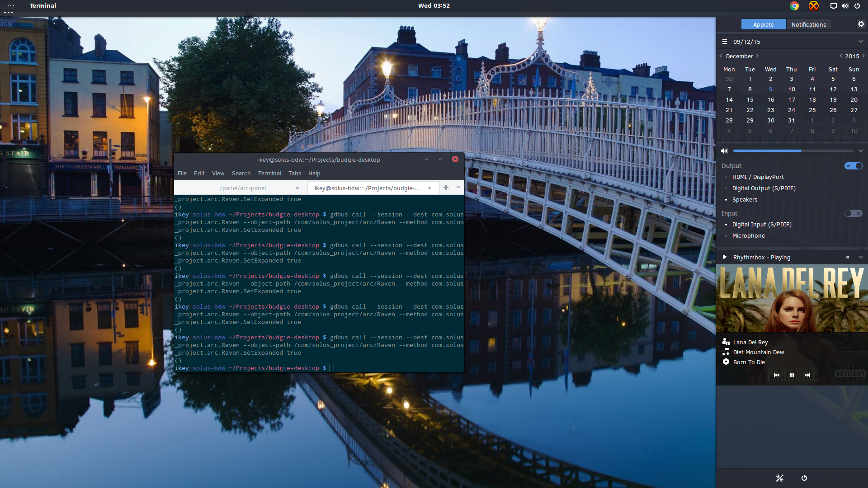Click Diet Mountain Dew song title

click(x=759, y=352)
